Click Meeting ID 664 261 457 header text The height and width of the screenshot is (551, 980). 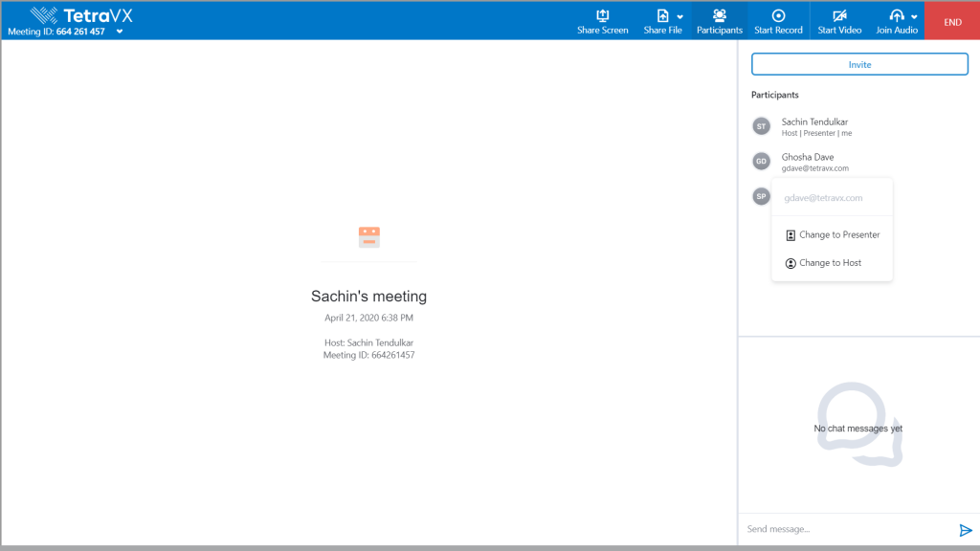coord(56,32)
